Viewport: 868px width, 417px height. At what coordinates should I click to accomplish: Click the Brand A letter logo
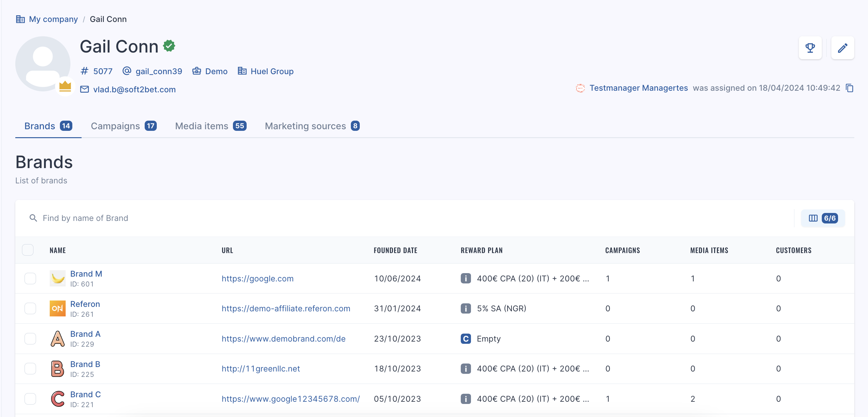click(x=58, y=339)
